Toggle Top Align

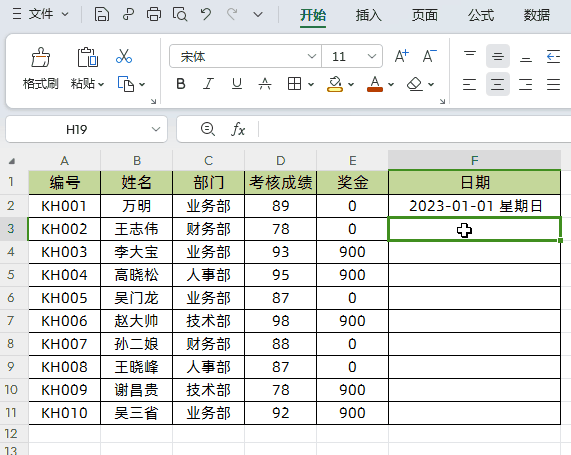pyautogui.click(x=470, y=56)
